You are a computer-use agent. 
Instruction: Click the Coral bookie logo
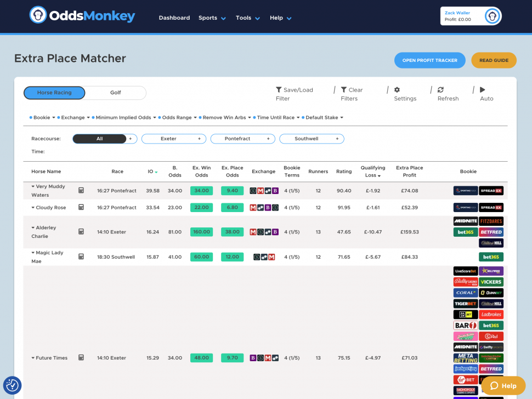tap(466, 293)
